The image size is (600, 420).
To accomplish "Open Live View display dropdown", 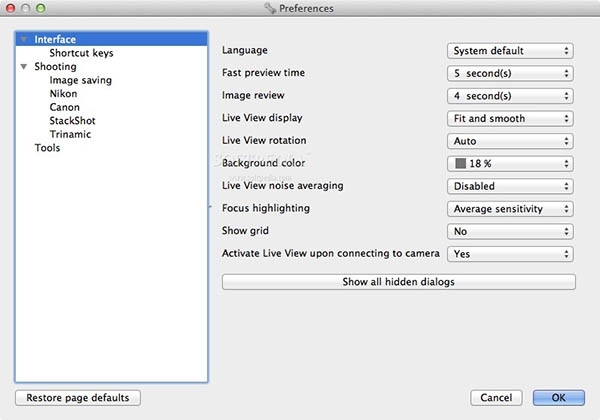I will click(x=509, y=118).
